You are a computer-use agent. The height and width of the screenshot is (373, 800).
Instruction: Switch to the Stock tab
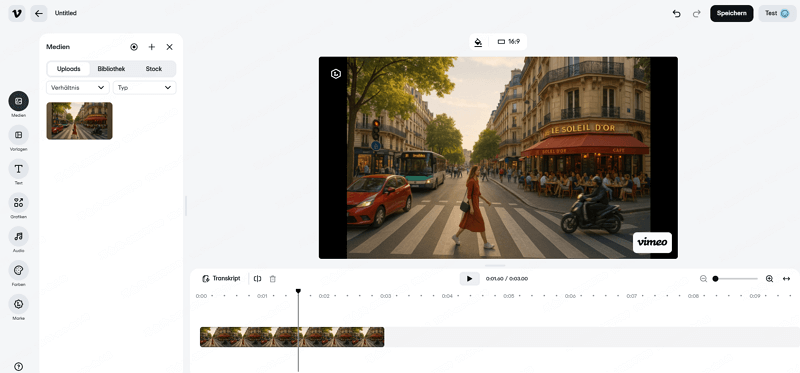[154, 69]
